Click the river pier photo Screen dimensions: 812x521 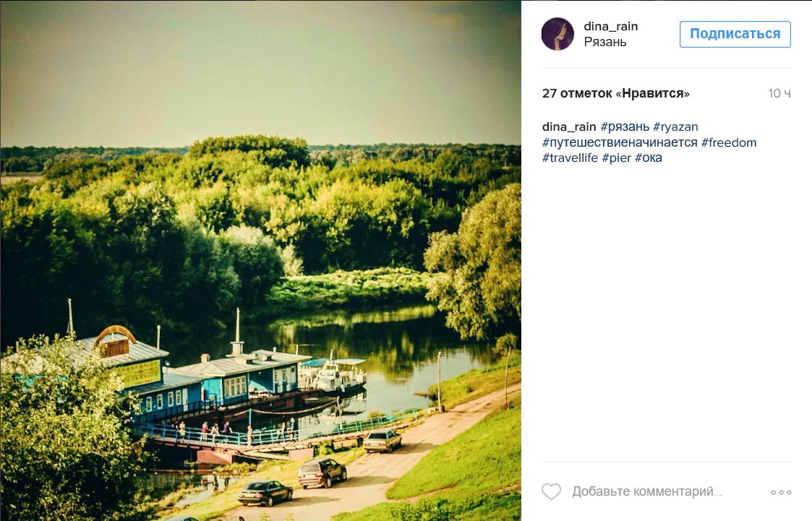click(x=260, y=260)
